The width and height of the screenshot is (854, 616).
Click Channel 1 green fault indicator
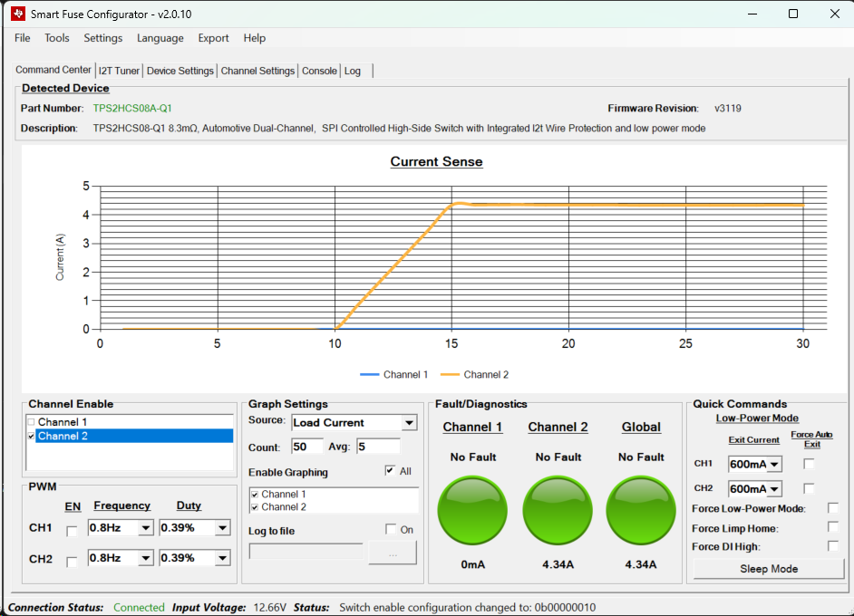472,512
